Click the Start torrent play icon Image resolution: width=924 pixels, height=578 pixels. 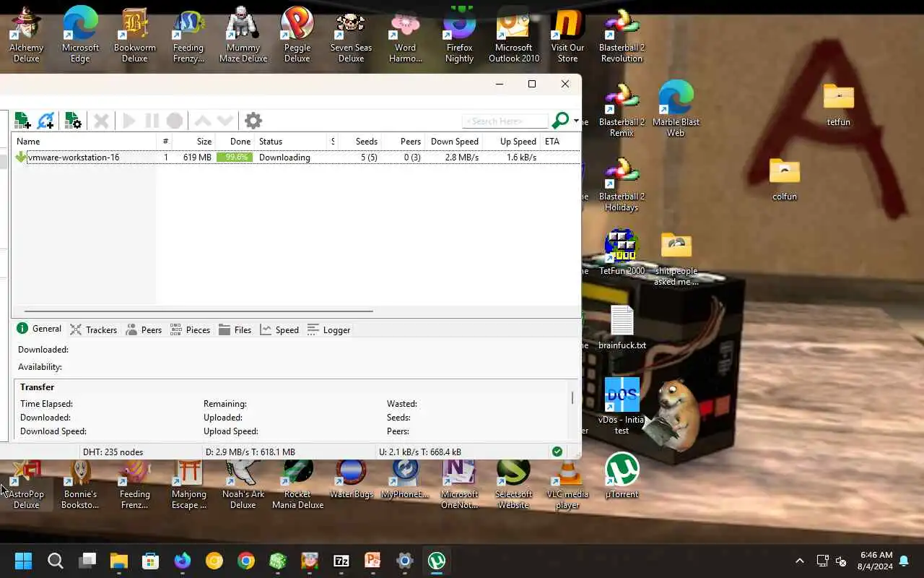pos(129,121)
